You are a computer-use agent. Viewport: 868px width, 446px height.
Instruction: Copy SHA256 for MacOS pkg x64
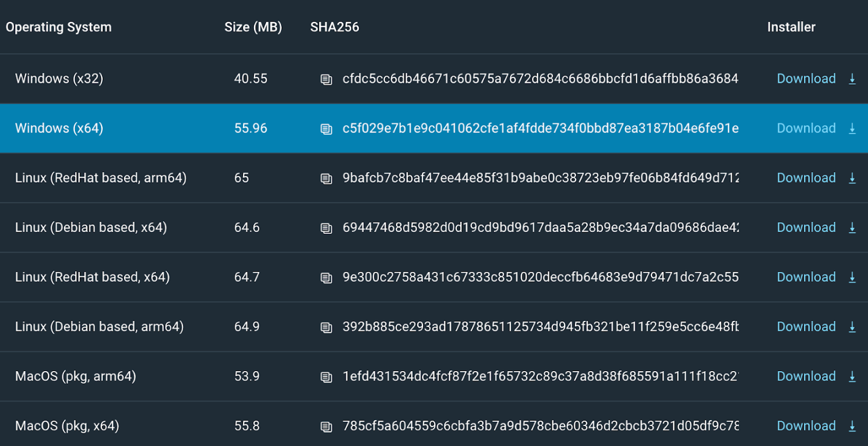click(326, 426)
